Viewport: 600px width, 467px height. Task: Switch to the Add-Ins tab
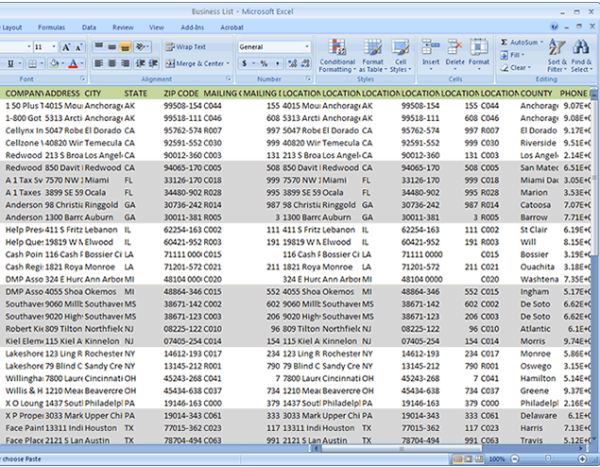point(192,27)
